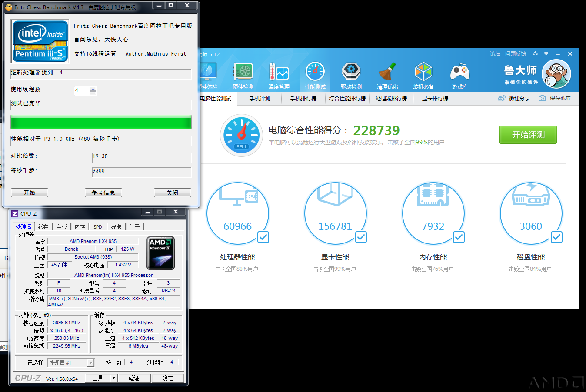Click 参考信息 button in Fritz Benchmark

pos(103,193)
